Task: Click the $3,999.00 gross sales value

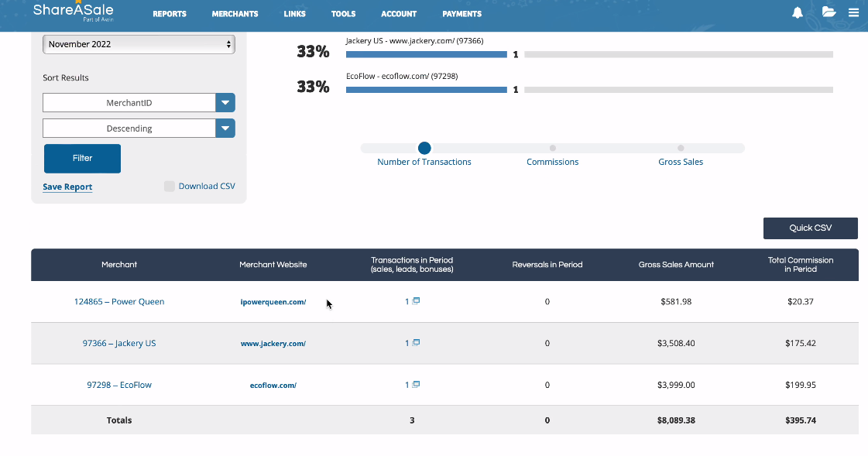Action: click(x=676, y=385)
